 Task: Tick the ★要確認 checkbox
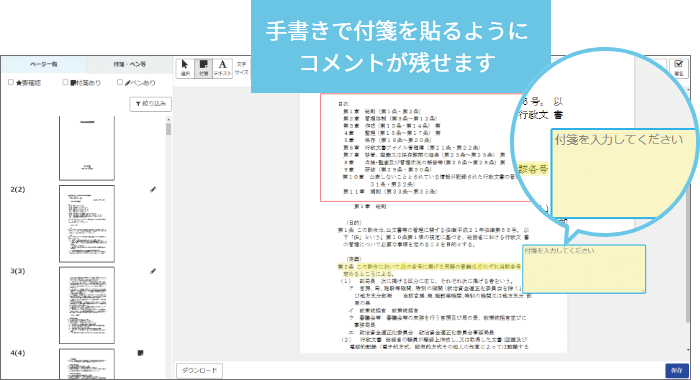[11, 82]
